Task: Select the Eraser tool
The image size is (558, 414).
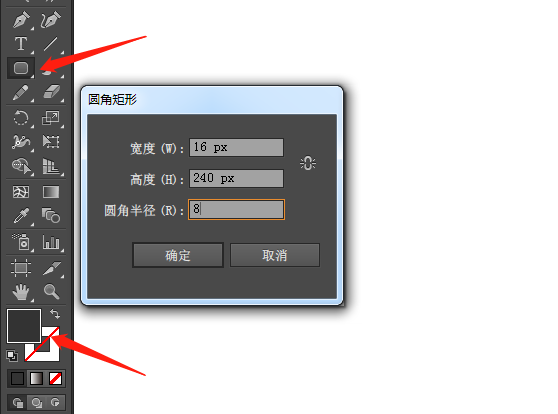Action: coord(51,92)
